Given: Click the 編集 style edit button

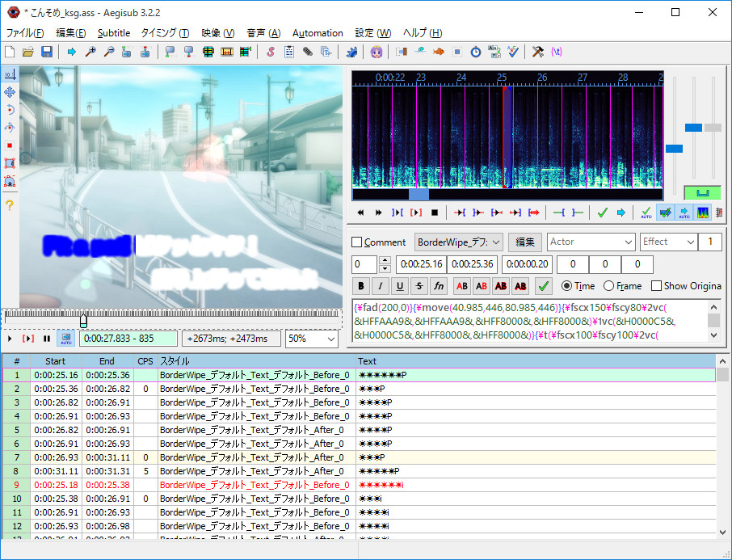Looking at the screenshot, I should 524,242.
